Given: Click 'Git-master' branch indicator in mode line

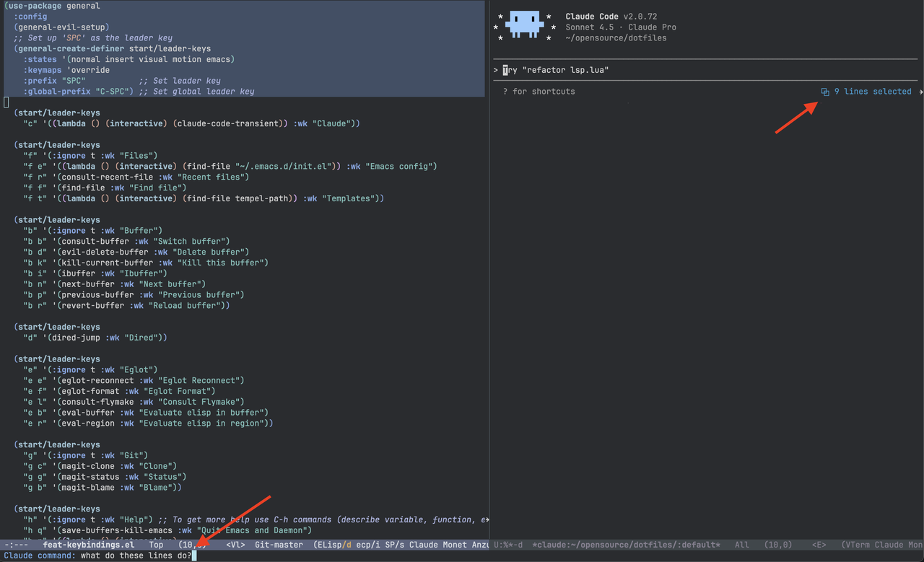Looking at the screenshot, I should pyautogui.click(x=279, y=545).
